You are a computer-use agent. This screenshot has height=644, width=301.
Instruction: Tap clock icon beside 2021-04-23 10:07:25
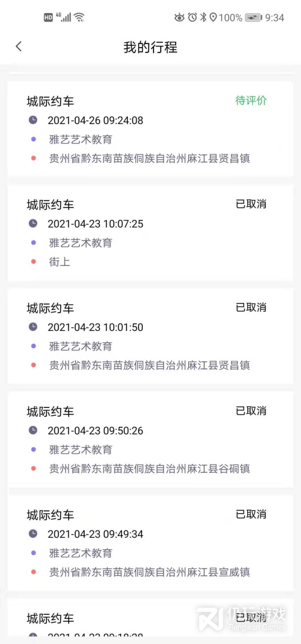[x=33, y=224]
